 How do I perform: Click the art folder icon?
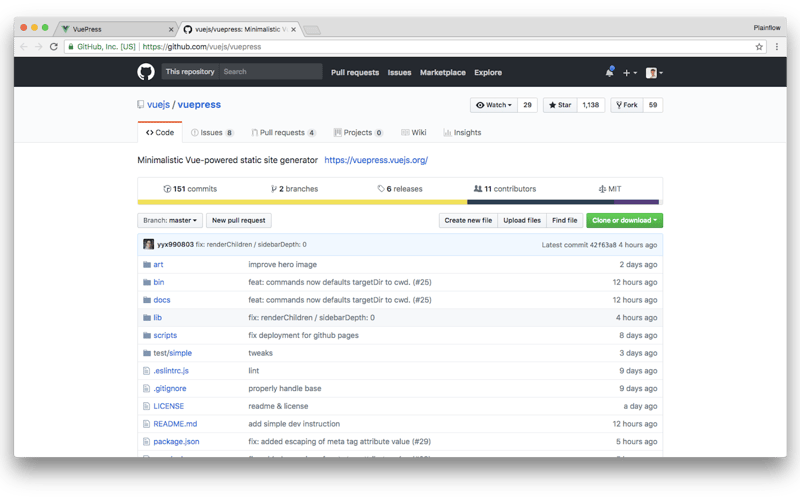click(x=147, y=264)
